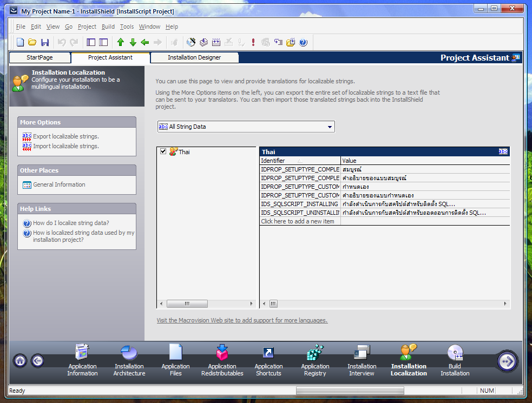Screen dimensions: 532x403
Task: Sort by the Identifier column header
Action: point(299,161)
